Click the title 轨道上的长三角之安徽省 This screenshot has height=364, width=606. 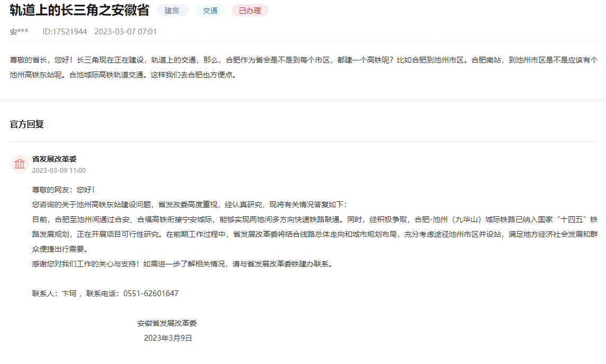(x=79, y=10)
